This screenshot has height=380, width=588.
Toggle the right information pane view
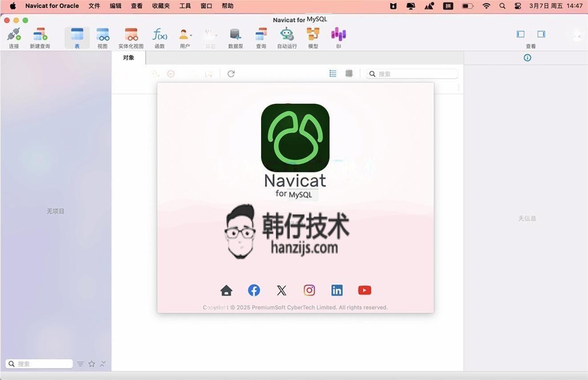(x=541, y=34)
